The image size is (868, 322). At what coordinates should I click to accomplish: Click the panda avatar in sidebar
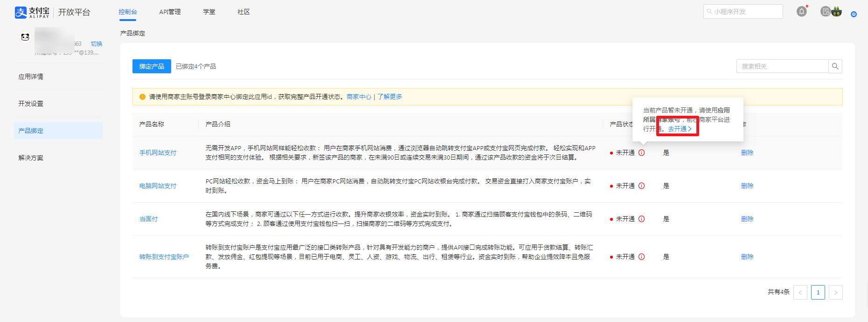[x=25, y=37]
